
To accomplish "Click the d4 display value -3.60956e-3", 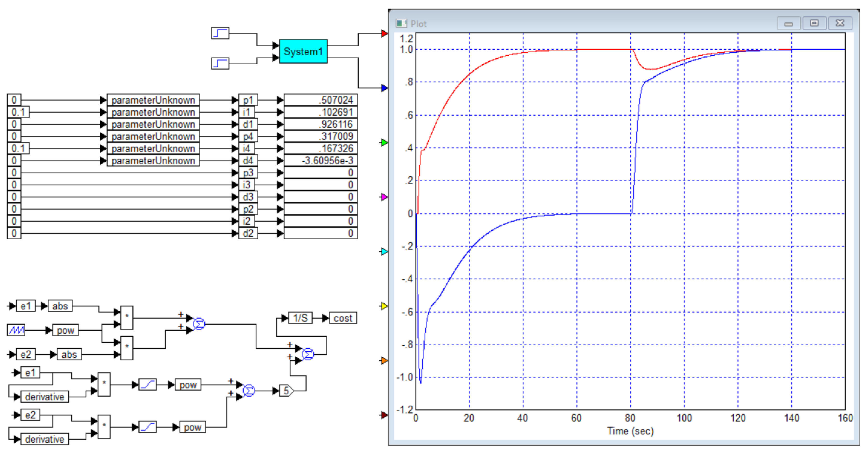I will pos(320,161).
